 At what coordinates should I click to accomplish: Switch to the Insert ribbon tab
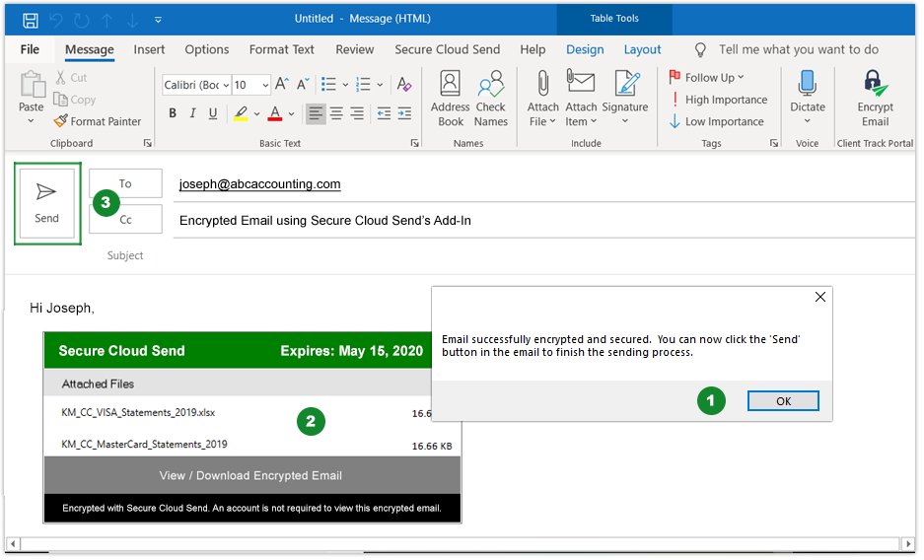click(149, 49)
